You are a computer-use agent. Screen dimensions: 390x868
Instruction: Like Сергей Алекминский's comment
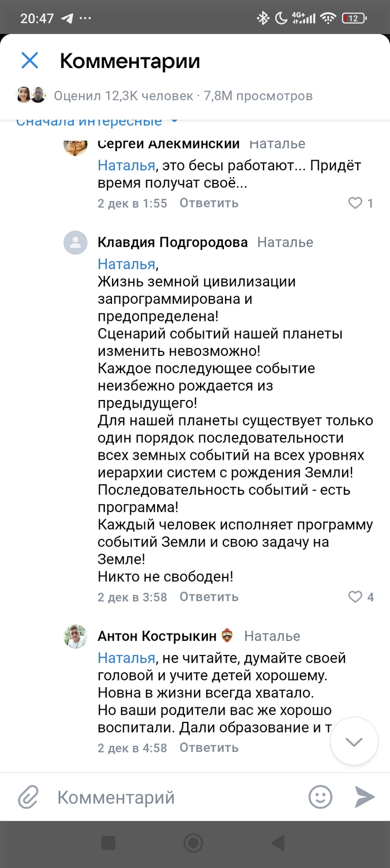click(355, 203)
